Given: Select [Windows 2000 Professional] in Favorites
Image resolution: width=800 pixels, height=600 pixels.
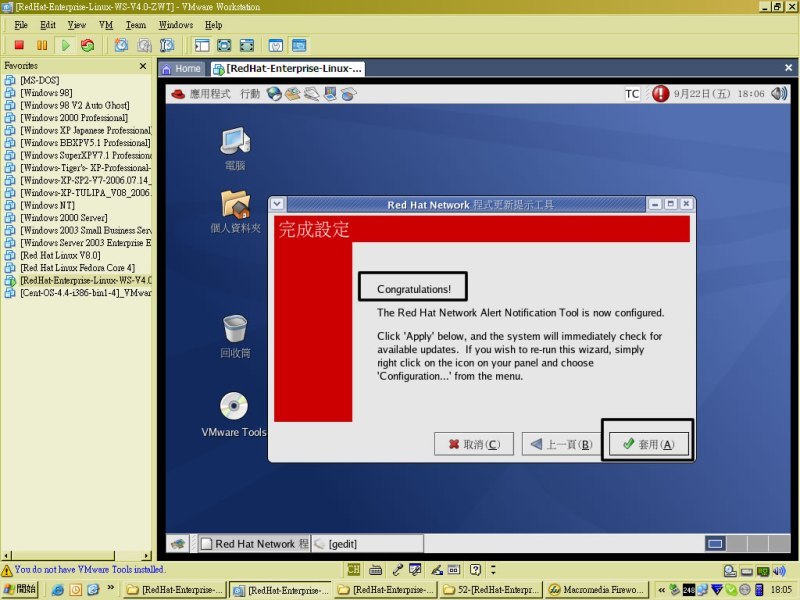Looking at the screenshot, I should [74, 118].
